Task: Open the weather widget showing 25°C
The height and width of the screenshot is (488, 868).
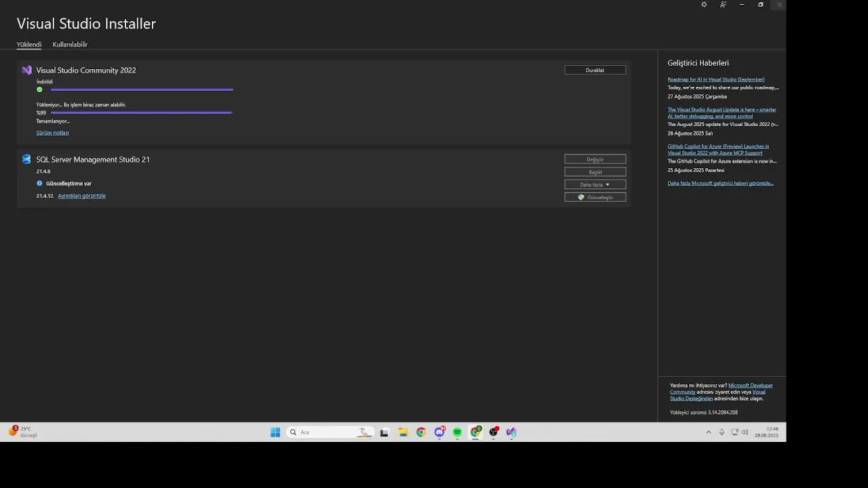Action: (x=23, y=432)
